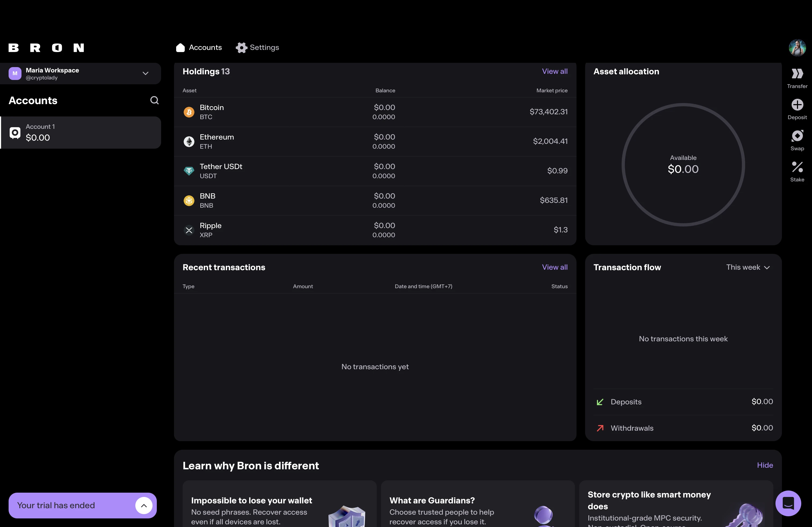Click the Your trial has ended text
Image resolution: width=812 pixels, height=527 pixels.
(x=56, y=506)
